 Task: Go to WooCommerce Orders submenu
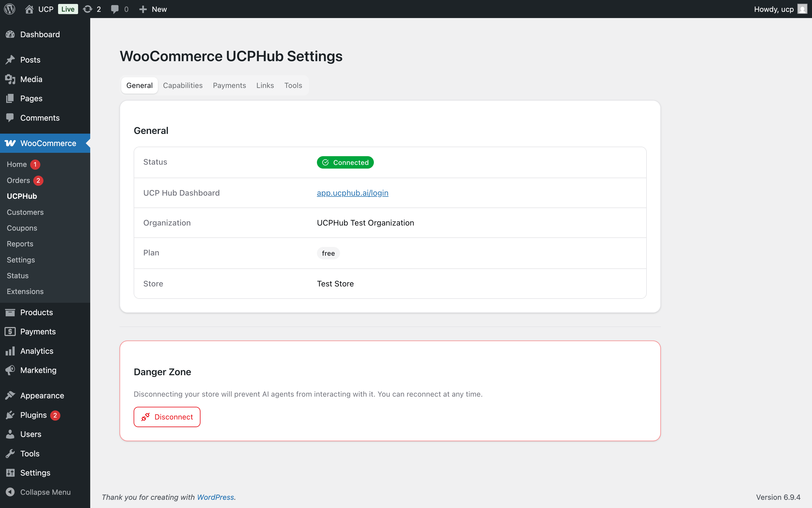[19, 180]
